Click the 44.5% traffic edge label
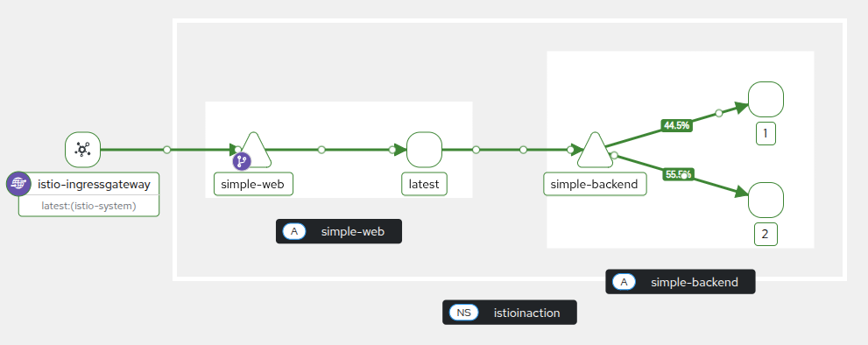Screen dimensions: 868x345 [676, 125]
